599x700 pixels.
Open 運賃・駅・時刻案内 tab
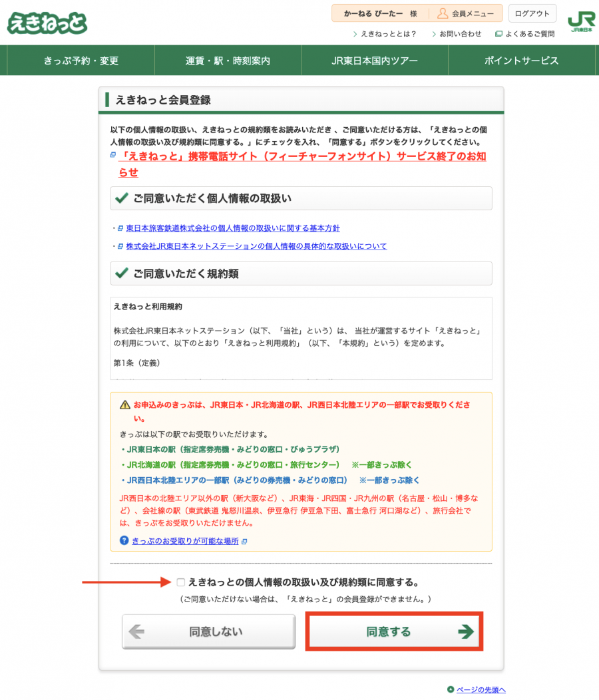228,61
